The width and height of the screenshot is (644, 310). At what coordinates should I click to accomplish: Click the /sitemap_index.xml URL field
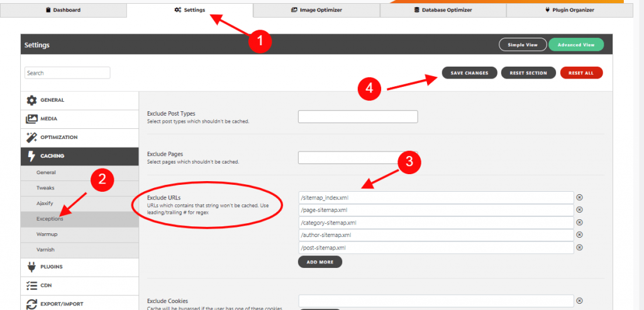pyautogui.click(x=436, y=197)
